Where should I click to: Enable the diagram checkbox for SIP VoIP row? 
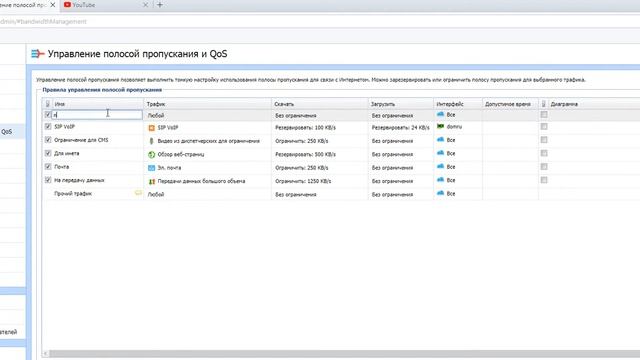coord(544,127)
